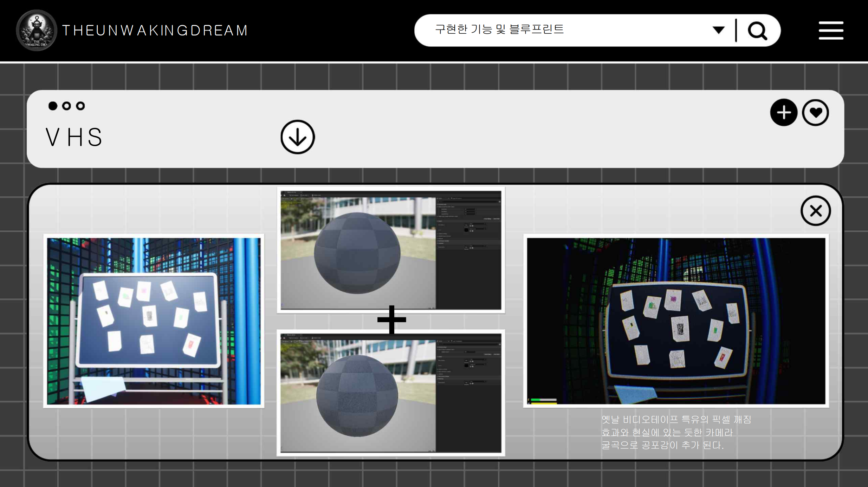Image resolution: width=868 pixels, height=487 pixels.
Task: Open the hamburger menu
Action: pos(831,31)
